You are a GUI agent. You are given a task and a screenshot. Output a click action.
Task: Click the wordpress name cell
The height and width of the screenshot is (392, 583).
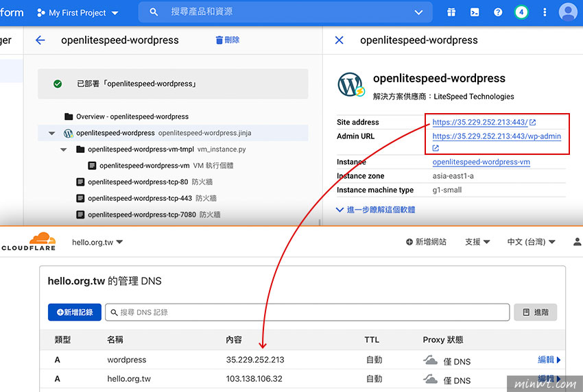click(127, 360)
